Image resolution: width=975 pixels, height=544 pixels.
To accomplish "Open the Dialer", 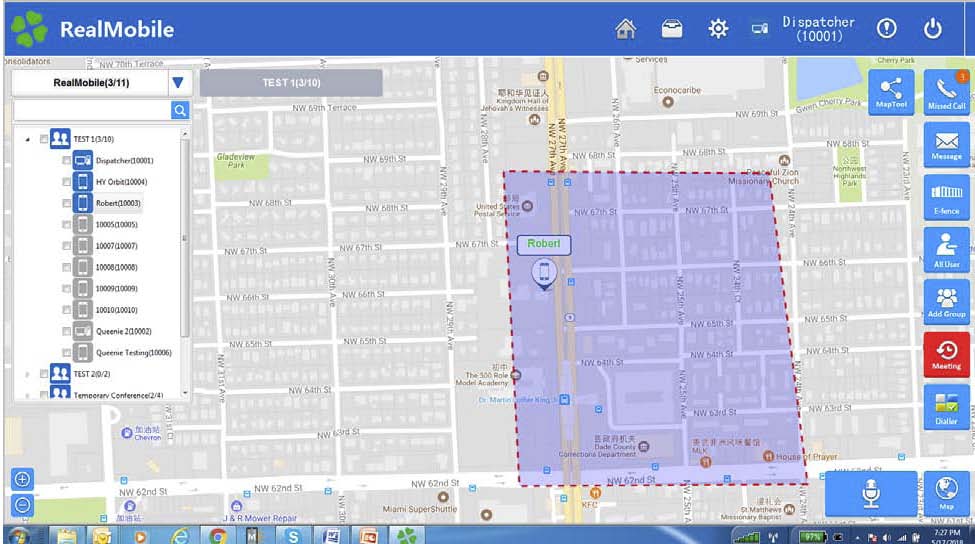I will [946, 407].
